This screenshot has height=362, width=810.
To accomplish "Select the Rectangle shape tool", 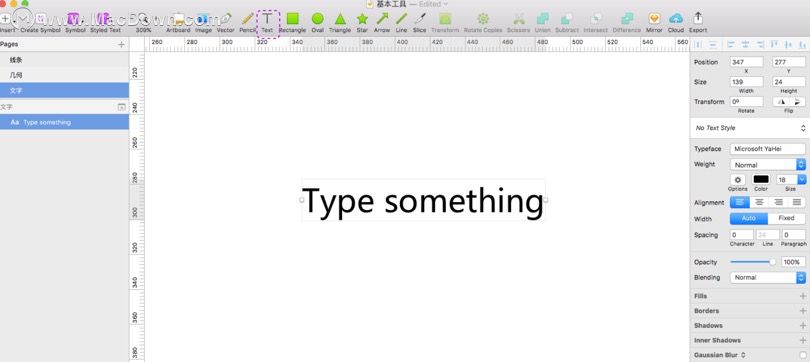I will pyautogui.click(x=292, y=23).
